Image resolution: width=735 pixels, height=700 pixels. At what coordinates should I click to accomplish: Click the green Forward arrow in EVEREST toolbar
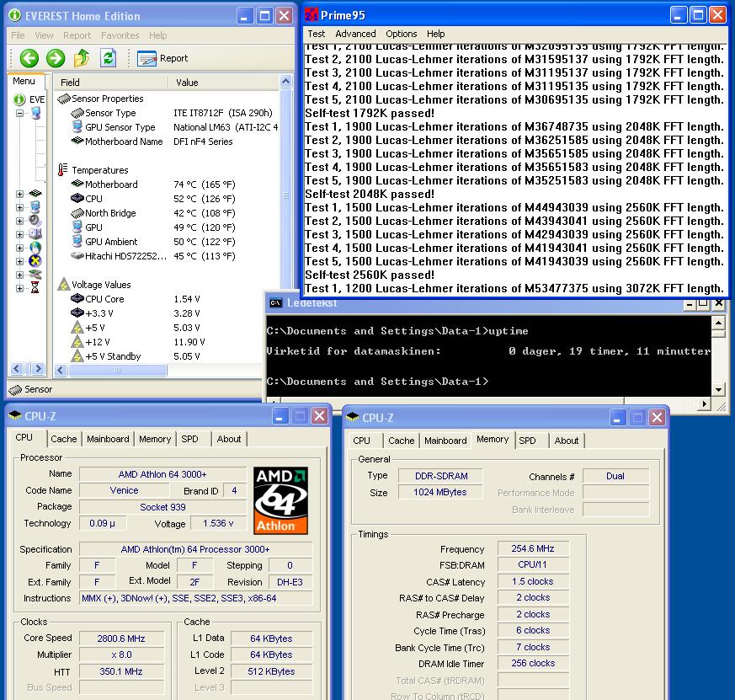click(x=56, y=58)
